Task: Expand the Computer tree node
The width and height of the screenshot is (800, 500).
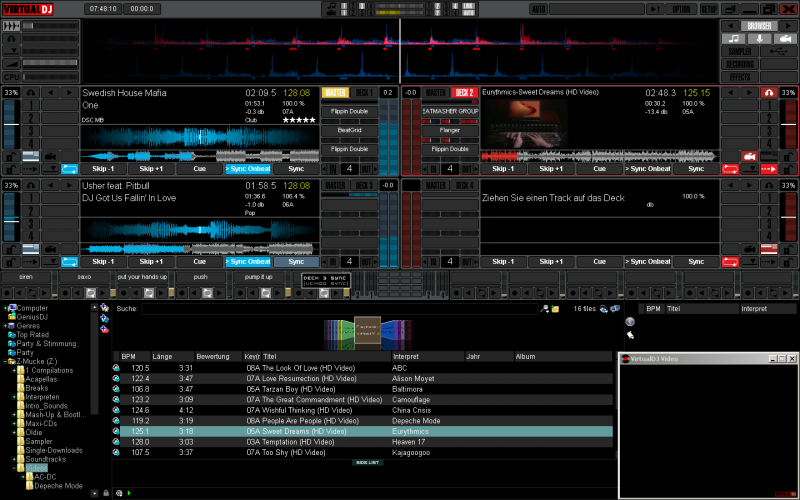Action: [6, 308]
